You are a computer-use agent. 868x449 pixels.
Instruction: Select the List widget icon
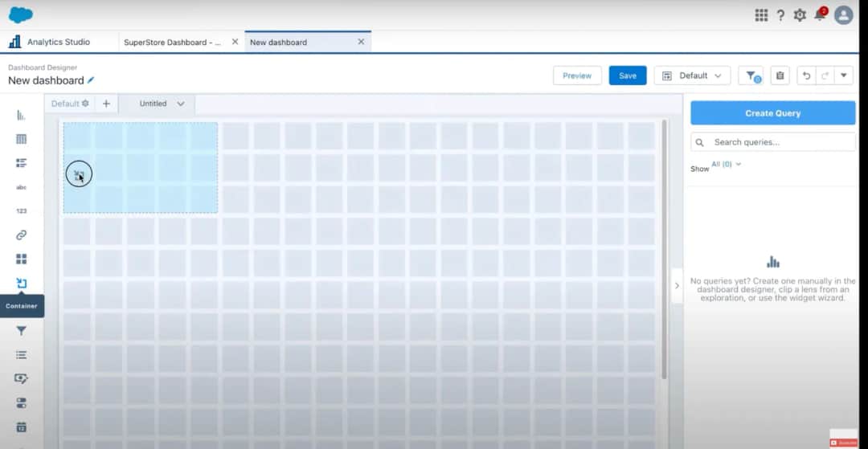pyautogui.click(x=21, y=163)
